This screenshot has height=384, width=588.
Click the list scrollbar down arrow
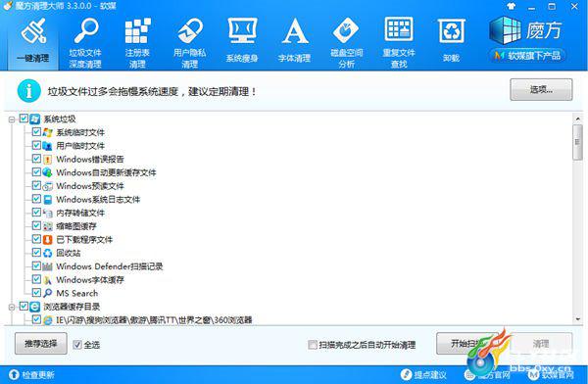[x=577, y=319]
